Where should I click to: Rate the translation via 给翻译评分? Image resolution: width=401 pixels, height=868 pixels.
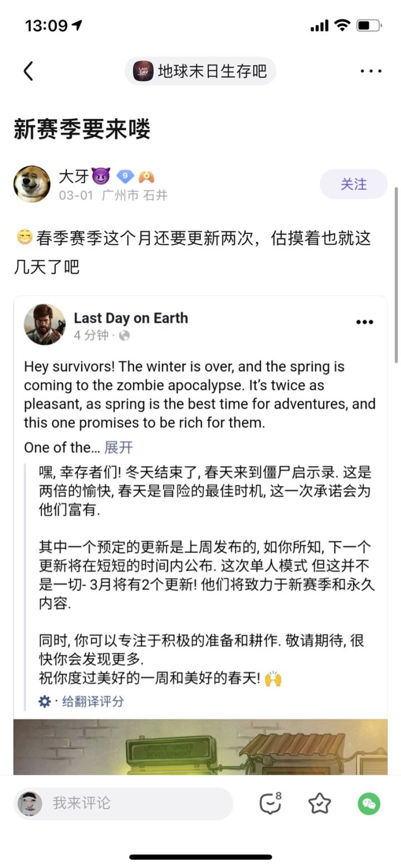pyautogui.click(x=92, y=701)
